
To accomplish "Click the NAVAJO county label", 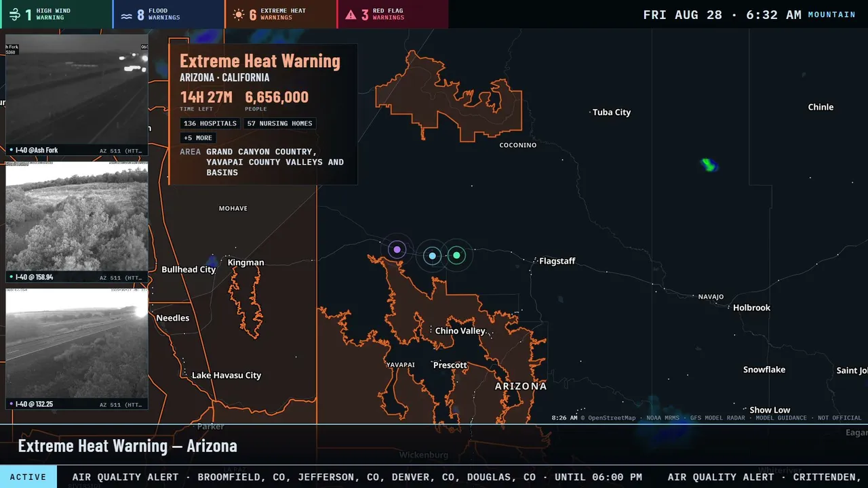I will pyautogui.click(x=711, y=297).
